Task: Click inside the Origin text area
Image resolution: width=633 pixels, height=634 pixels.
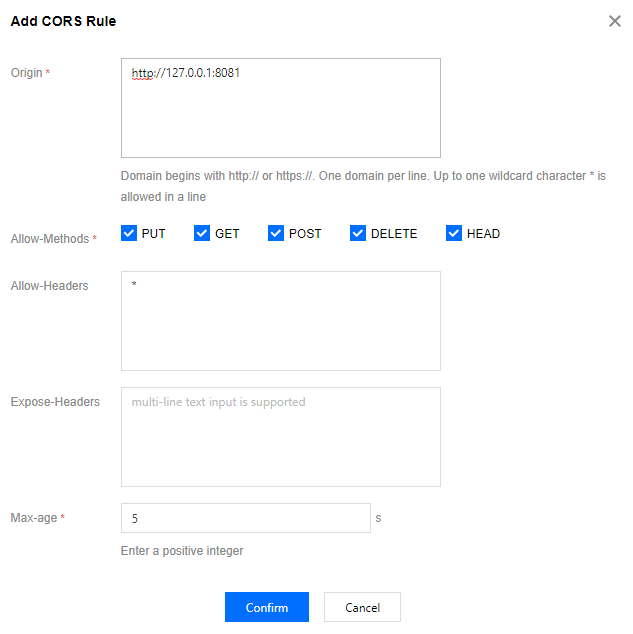Action: pos(281,108)
